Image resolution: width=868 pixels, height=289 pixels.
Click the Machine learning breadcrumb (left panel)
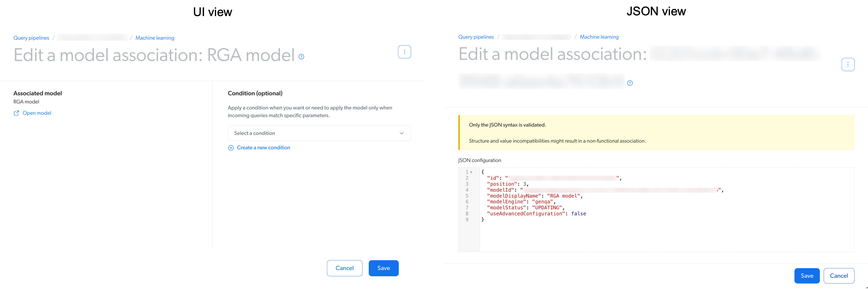(155, 38)
